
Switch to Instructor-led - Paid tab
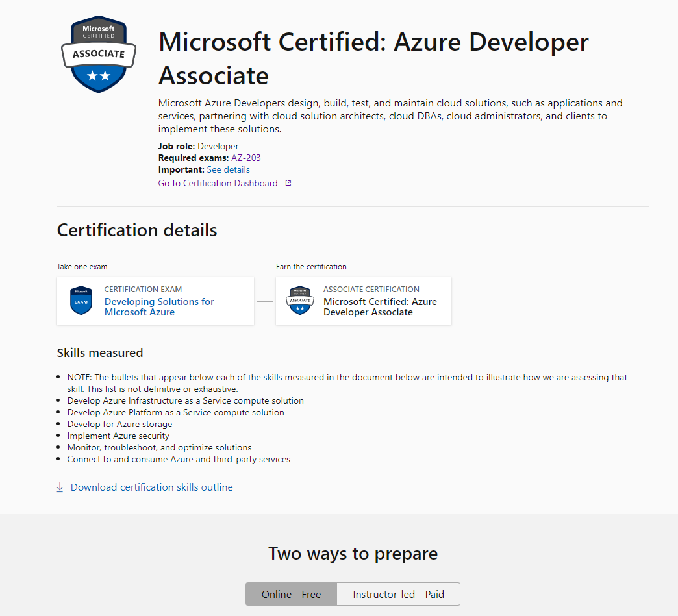point(398,594)
